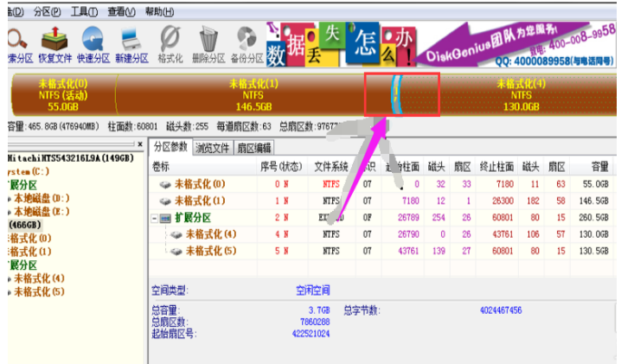
Task: Select the 未格式化(0) 55.0GB segment on disk bar
Action: pyautogui.click(x=63, y=95)
